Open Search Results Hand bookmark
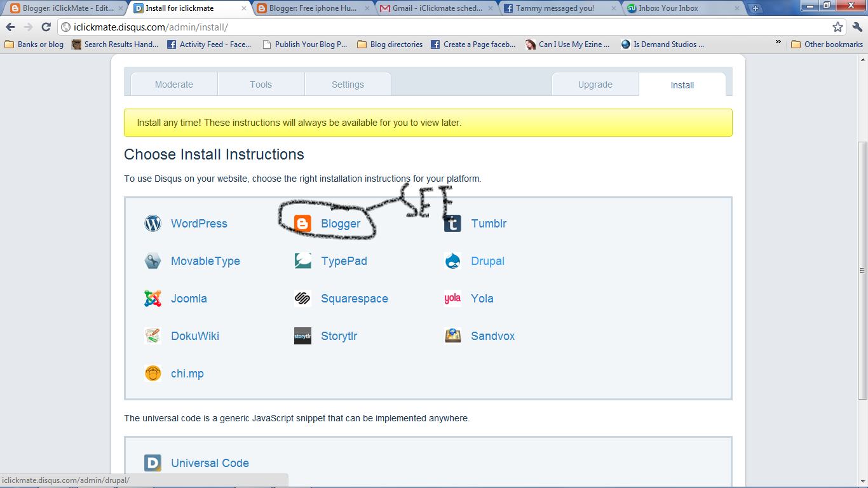The image size is (868, 488). (115, 44)
